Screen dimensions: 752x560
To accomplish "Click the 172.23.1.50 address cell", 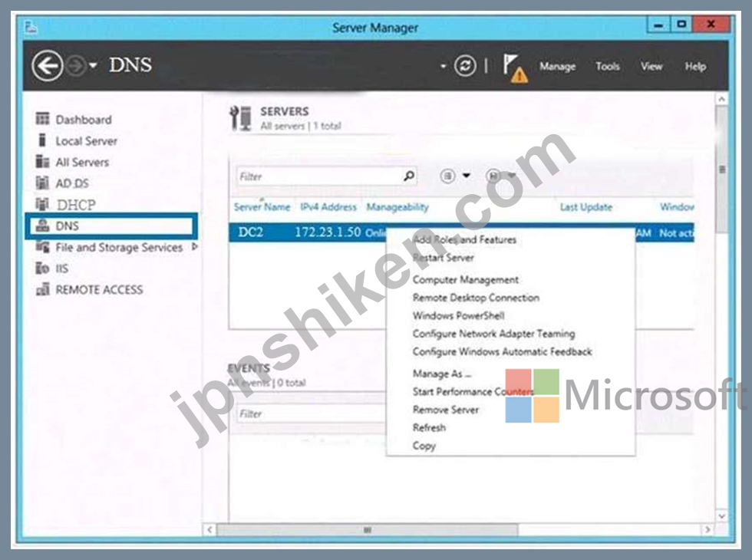I will tap(328, 232).
